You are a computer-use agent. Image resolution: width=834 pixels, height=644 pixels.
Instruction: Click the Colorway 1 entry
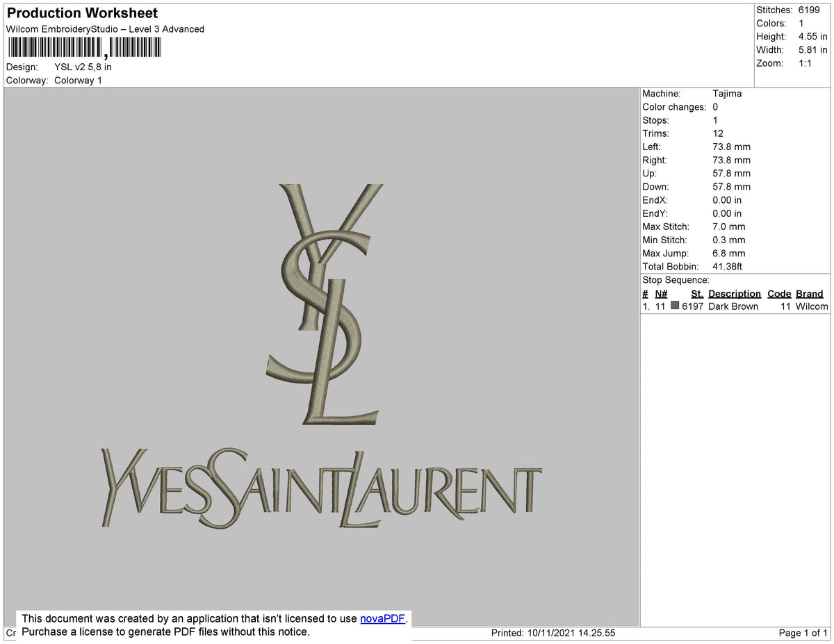[x=79, y=80]
